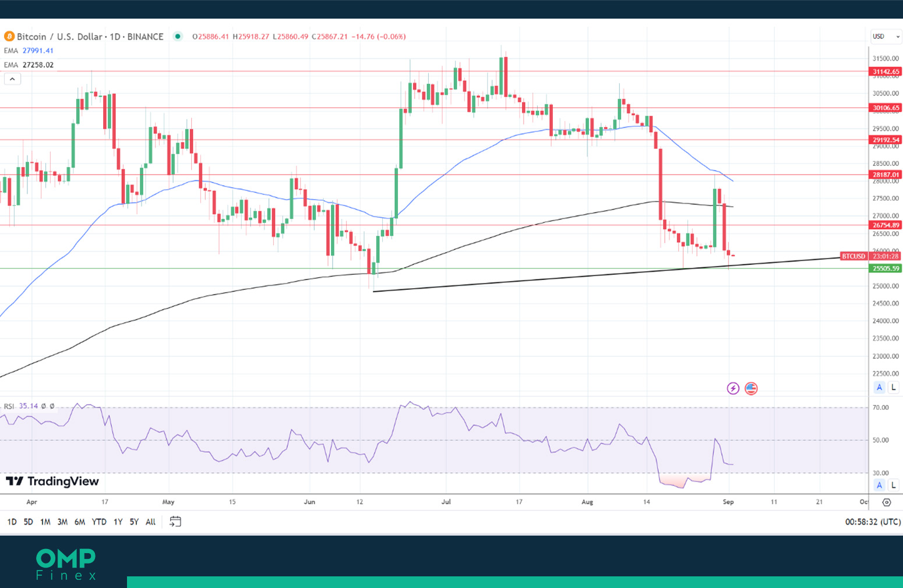903x588 pixels.
Task: Click the 31142.65 price label
Action: click(886, 72)
